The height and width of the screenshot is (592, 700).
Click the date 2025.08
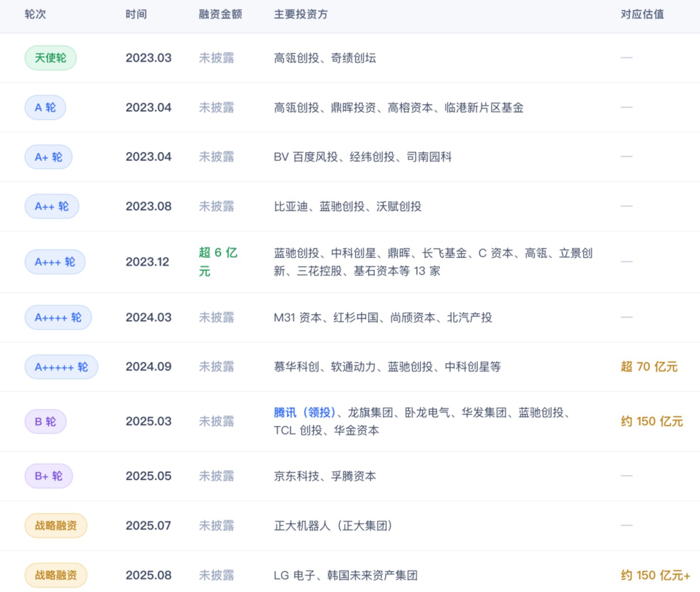(x=148, y=575)
